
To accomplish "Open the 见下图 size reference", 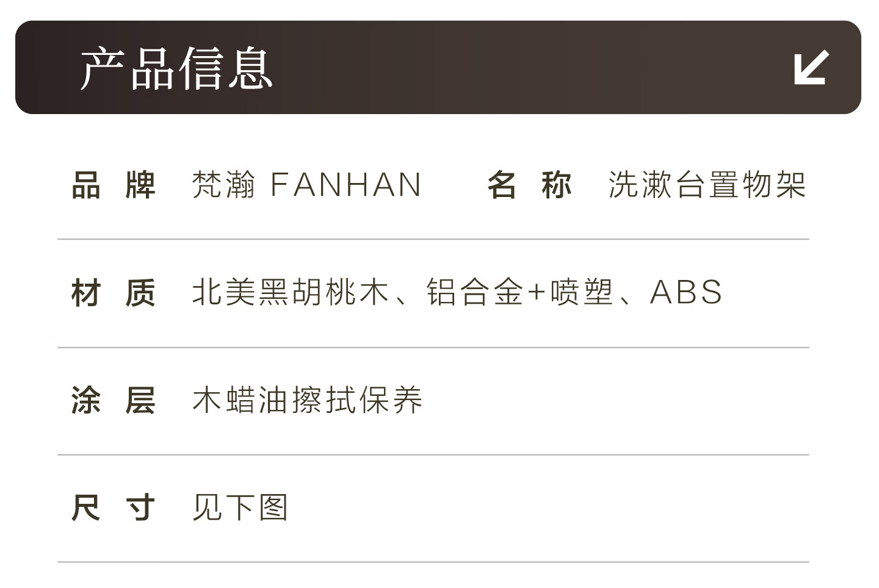I will point(240,507).
